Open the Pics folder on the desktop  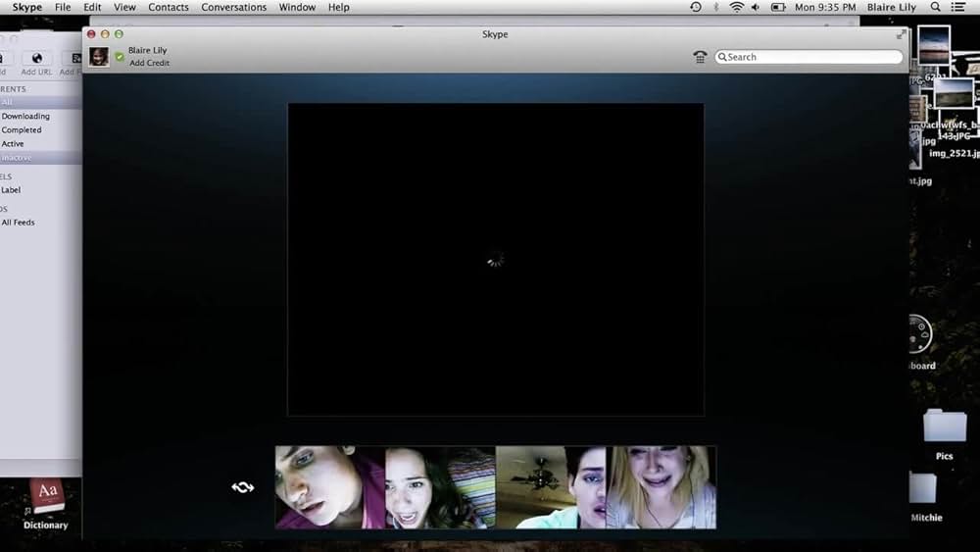click(944, 429)
